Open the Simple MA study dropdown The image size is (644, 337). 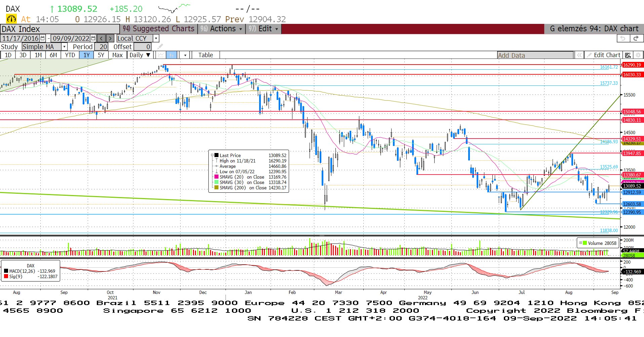tap(64, 47)
